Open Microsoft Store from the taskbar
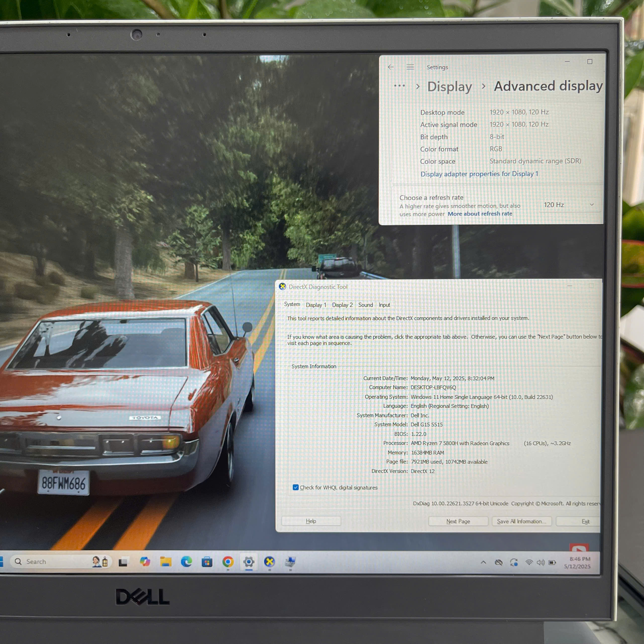The height and width of the screenshot is (644, 644). (x=207, y=562)
